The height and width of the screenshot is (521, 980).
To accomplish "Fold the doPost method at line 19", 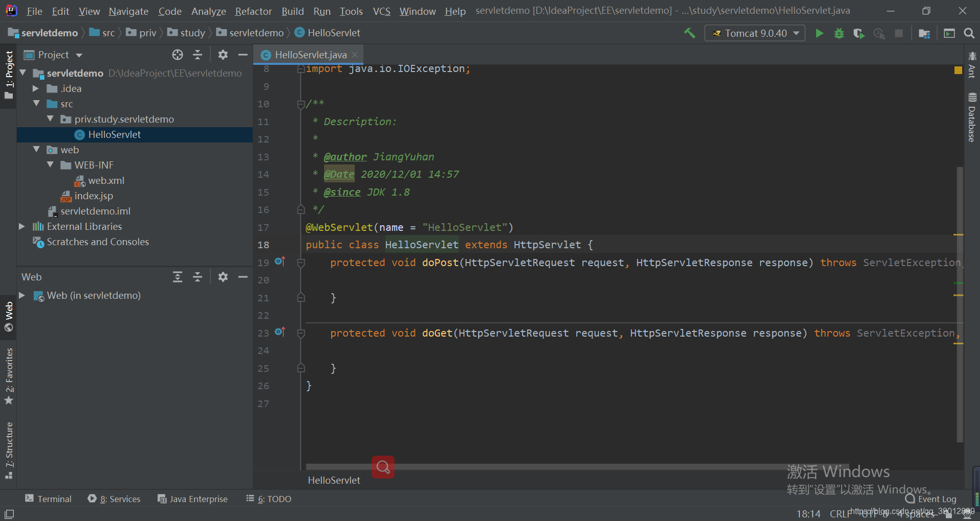I will tap(301, 263).
